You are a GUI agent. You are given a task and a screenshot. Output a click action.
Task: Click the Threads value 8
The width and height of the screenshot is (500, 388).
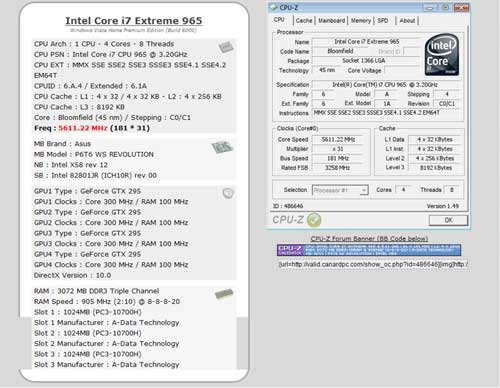pos(452,190)
